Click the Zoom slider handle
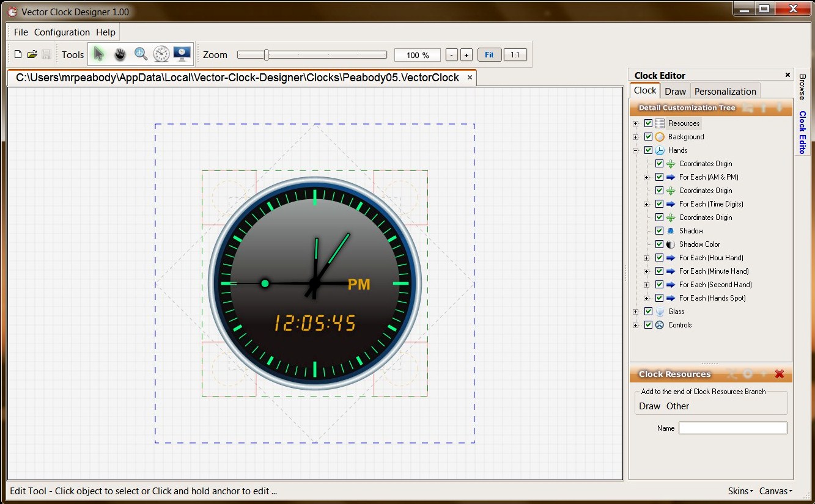 pyautogui.click(x=266, y=55)
